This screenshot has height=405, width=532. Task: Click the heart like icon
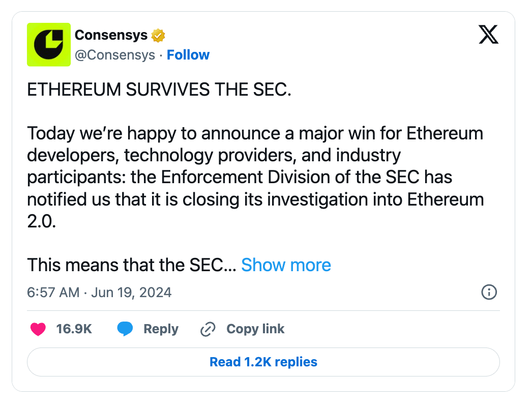(38, 329)
